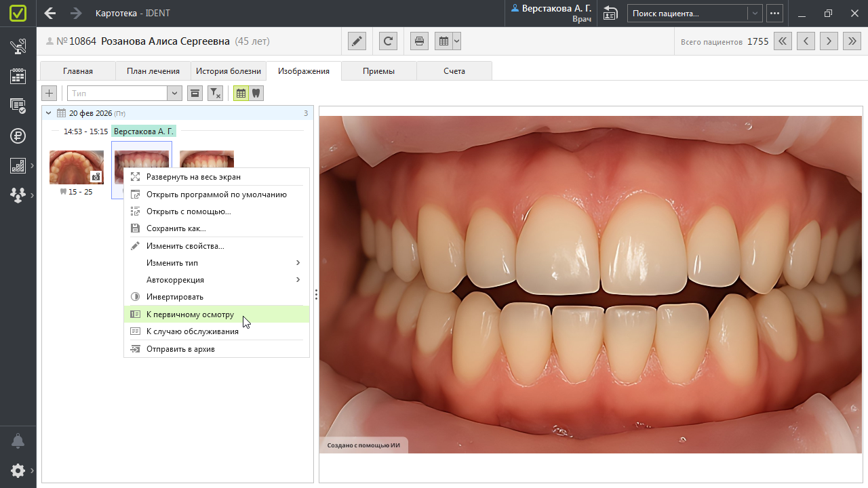This screenshot has height=488, width=868.
Task: Open the notifications bell
Action: 18,441
